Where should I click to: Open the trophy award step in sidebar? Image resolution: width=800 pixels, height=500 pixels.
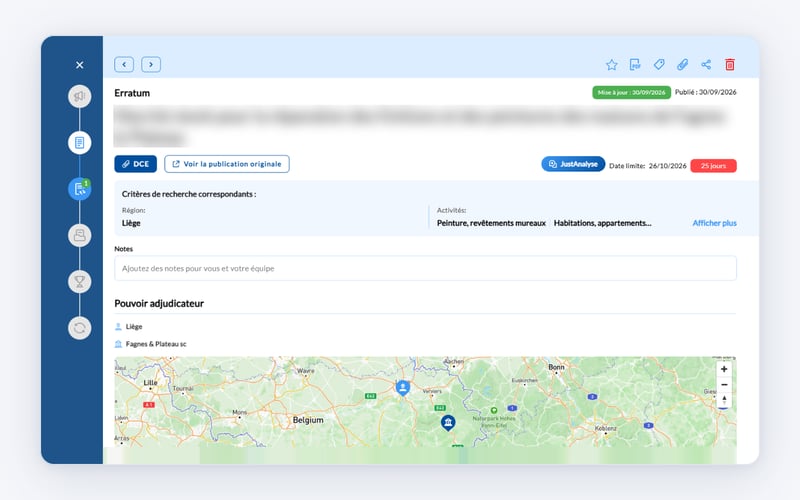80,282
